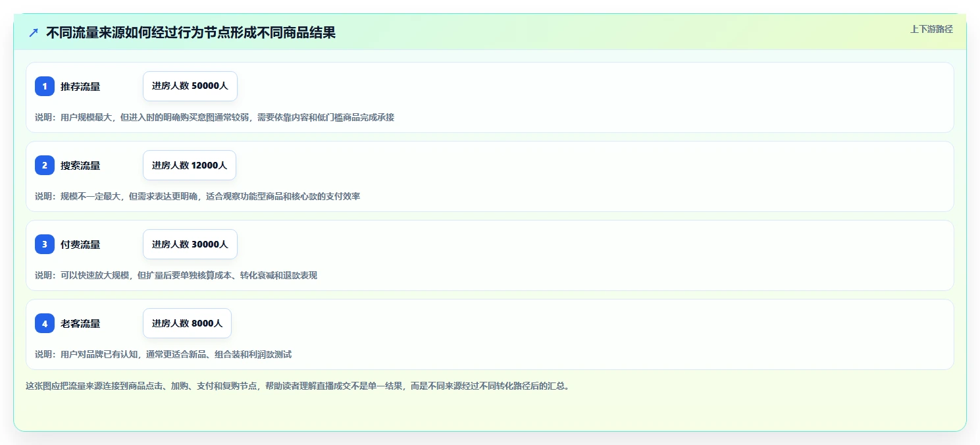
Task: Click the 上下游路径 label in header
Action: click(x=931, y=29)
